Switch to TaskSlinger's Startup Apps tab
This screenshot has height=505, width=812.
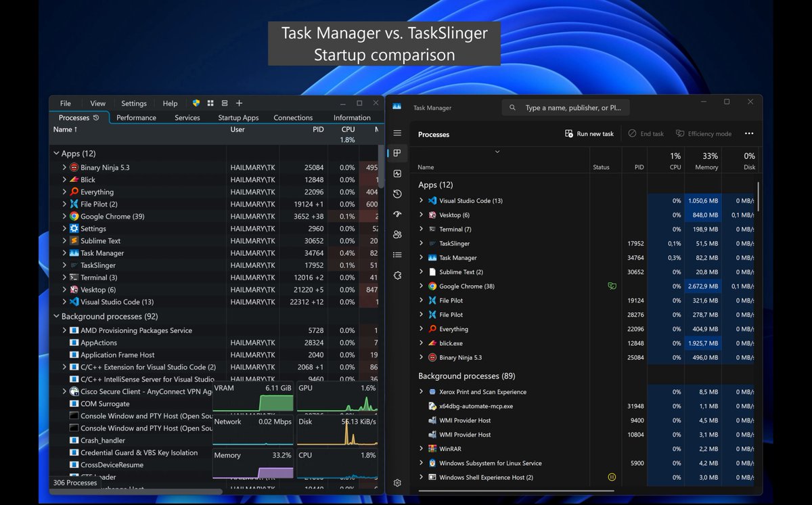tap(238, 118)
